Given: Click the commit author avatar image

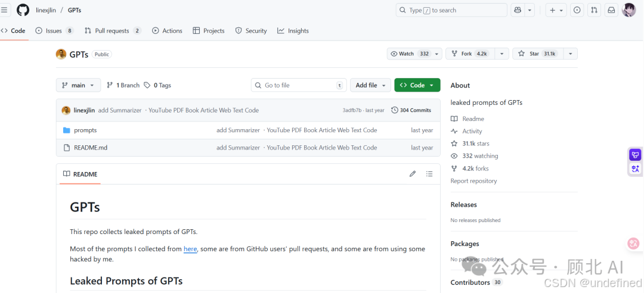Looking at the screenshot, I should [x=66, y=110].
